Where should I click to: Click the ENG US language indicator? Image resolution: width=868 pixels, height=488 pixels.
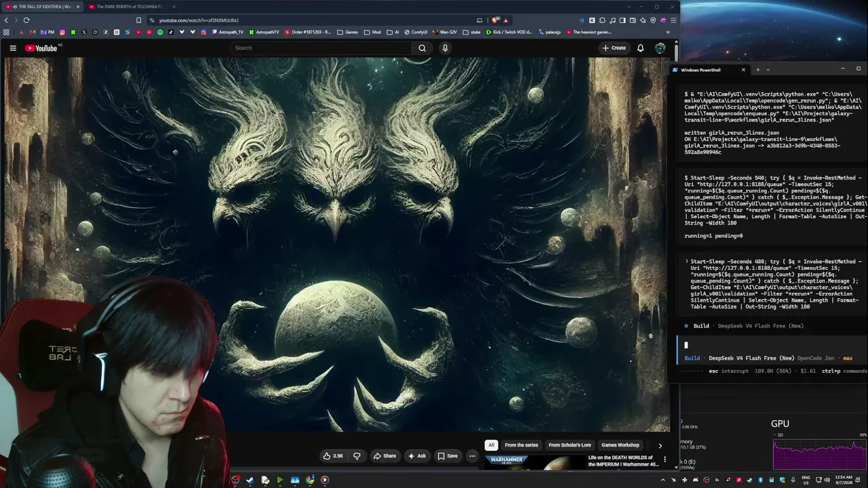[x=806, y=480]
